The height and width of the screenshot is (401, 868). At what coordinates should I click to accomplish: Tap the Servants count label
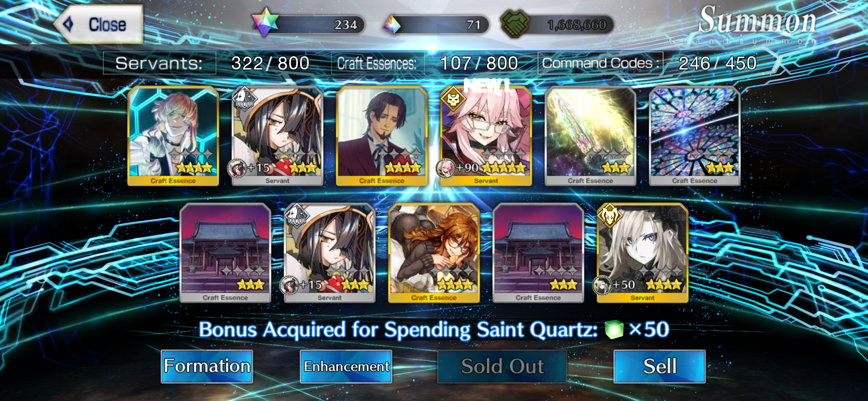coord(160,63)
